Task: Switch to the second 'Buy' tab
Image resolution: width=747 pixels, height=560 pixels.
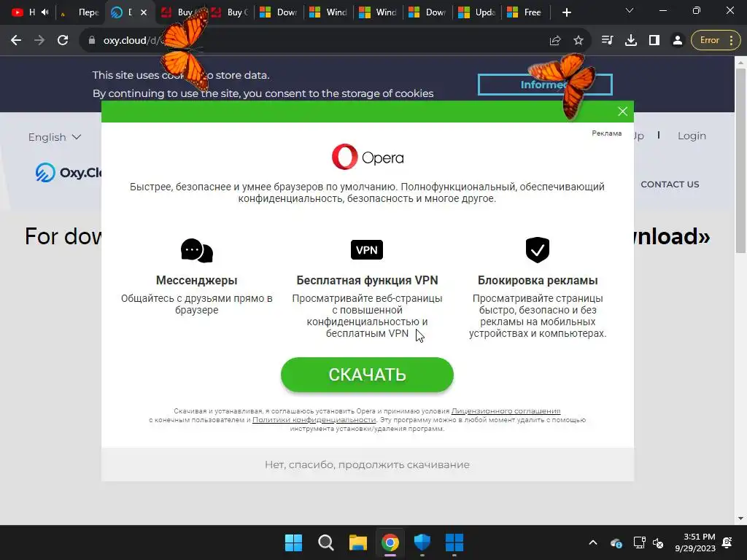Action: coord(230,12)
